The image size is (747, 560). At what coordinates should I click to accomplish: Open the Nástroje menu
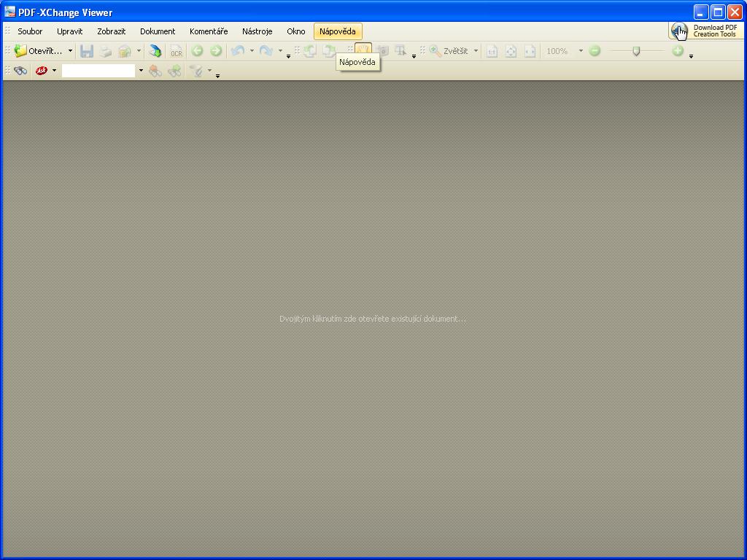(x=258, y=31)
